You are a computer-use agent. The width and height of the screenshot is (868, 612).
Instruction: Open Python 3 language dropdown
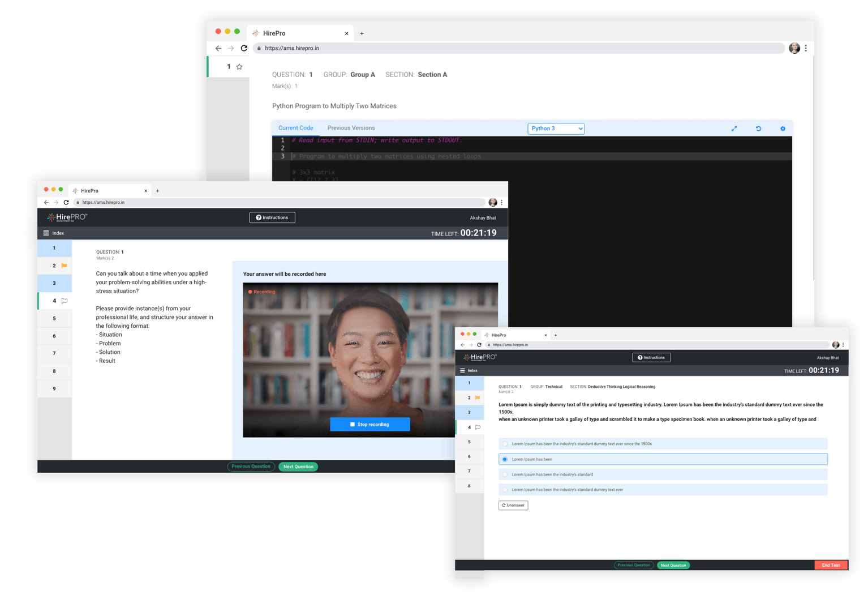tap(556, 129)
